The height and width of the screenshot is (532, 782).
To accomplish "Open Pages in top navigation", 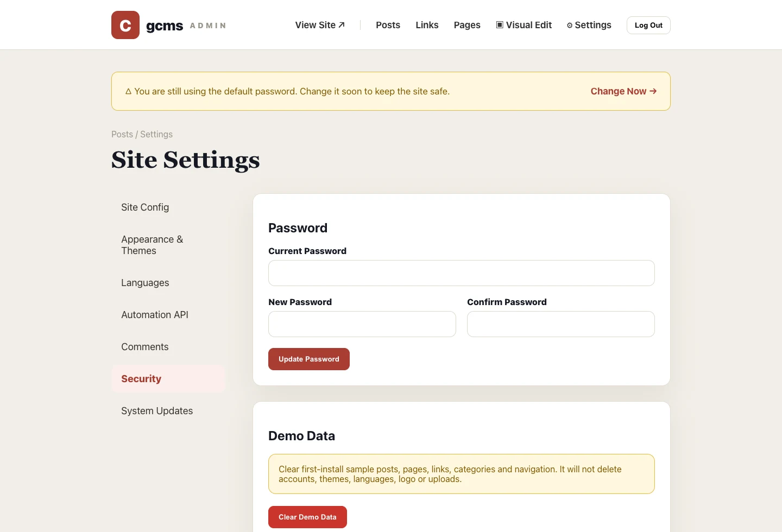I will click(x=467, y=25).
